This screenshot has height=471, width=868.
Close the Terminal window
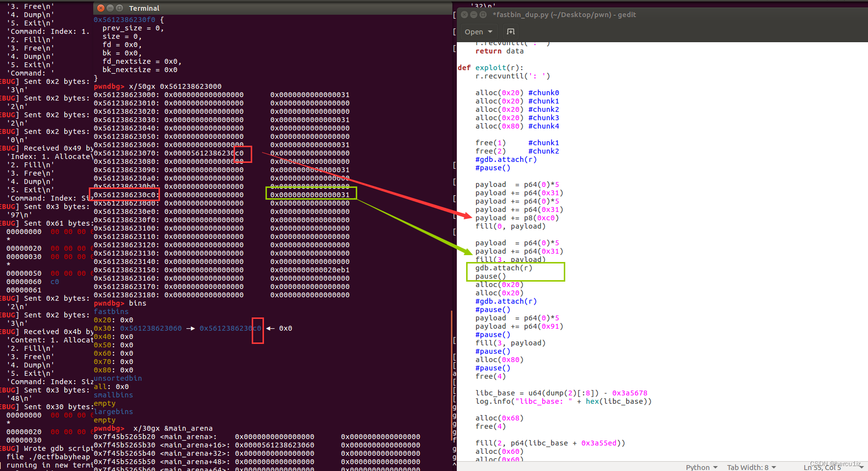[101, 8]
